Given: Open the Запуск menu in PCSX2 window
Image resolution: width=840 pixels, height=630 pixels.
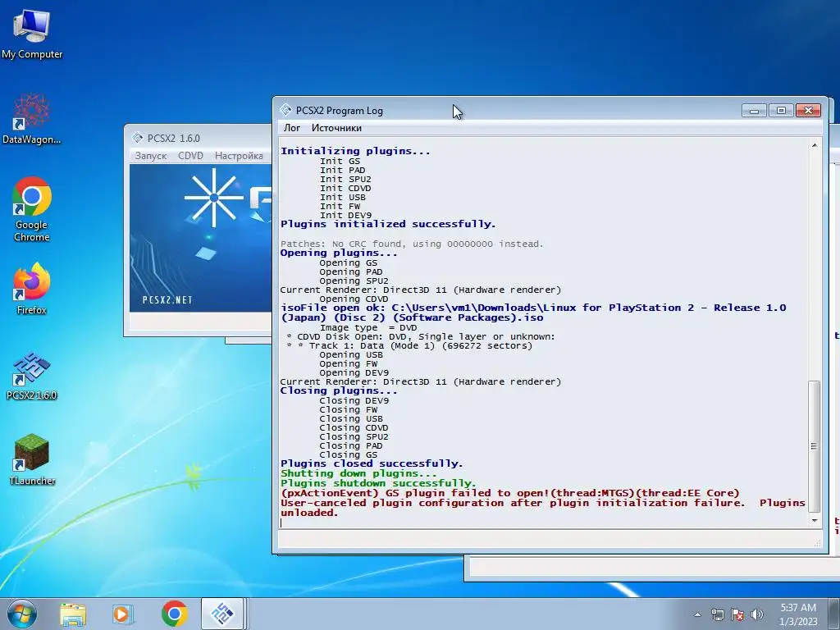Looking at the screenshot, I should [x=151, y=155].
